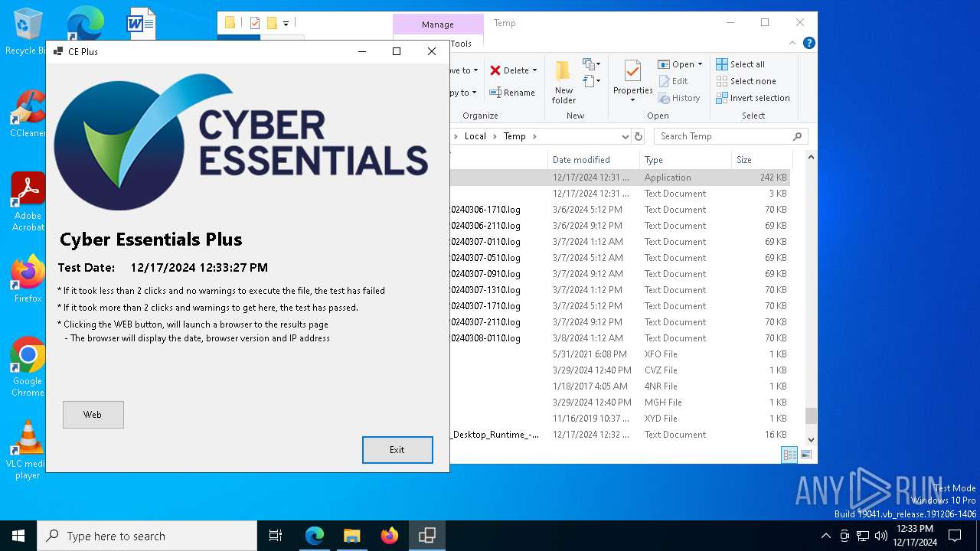Image resolution: width=980 pixels, height=551 pixels.
Task: Open the address bar history dropdown
Action: pos(626,136)
